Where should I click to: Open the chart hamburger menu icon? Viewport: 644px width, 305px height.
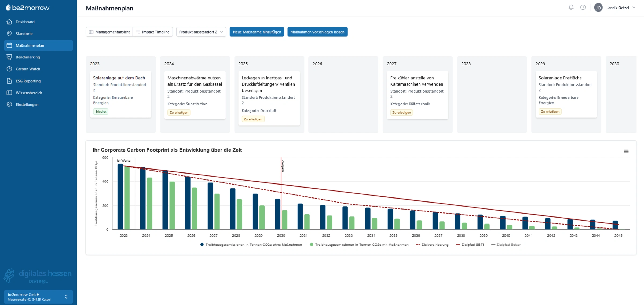[626, 152]
